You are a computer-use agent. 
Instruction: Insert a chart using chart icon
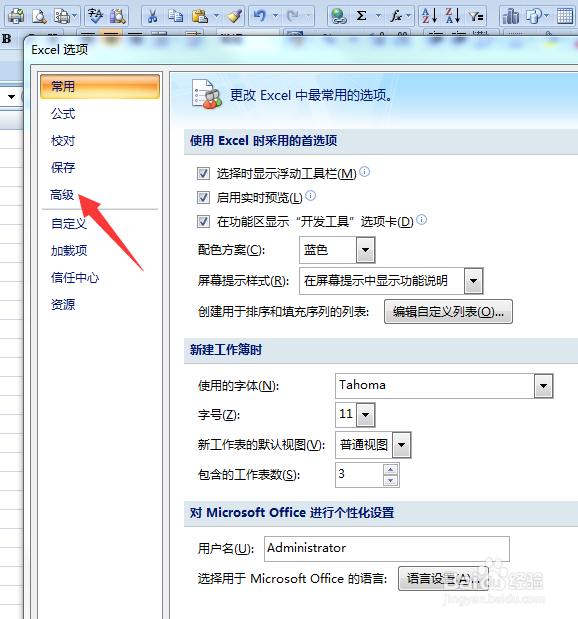click(x=510, y=16)
